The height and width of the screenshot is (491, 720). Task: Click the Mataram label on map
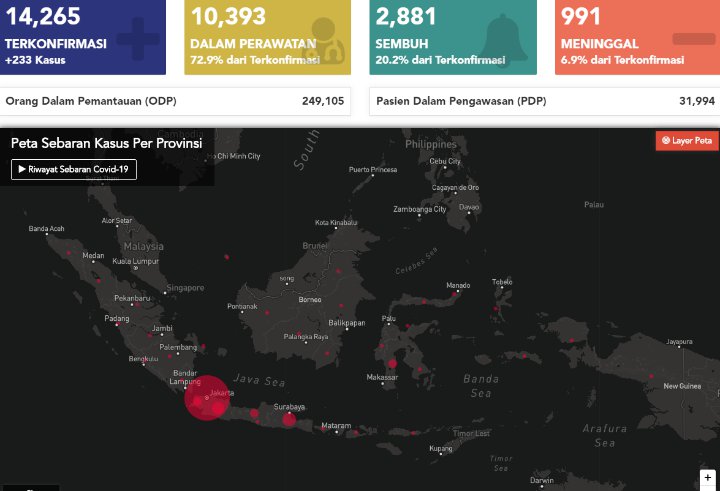(x=336, y=426)
